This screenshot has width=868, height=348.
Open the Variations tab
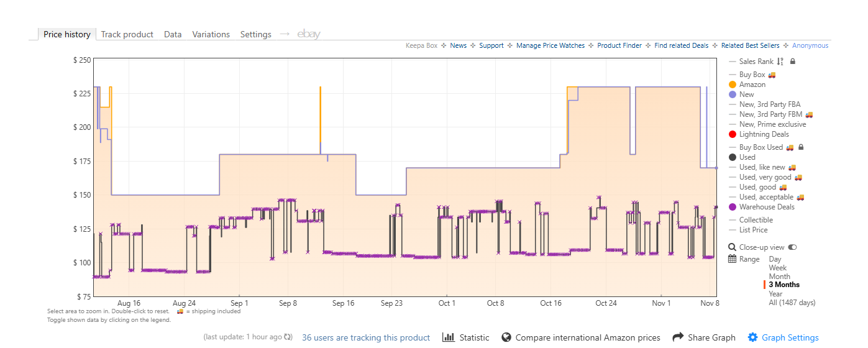click(x=211, y=34)
